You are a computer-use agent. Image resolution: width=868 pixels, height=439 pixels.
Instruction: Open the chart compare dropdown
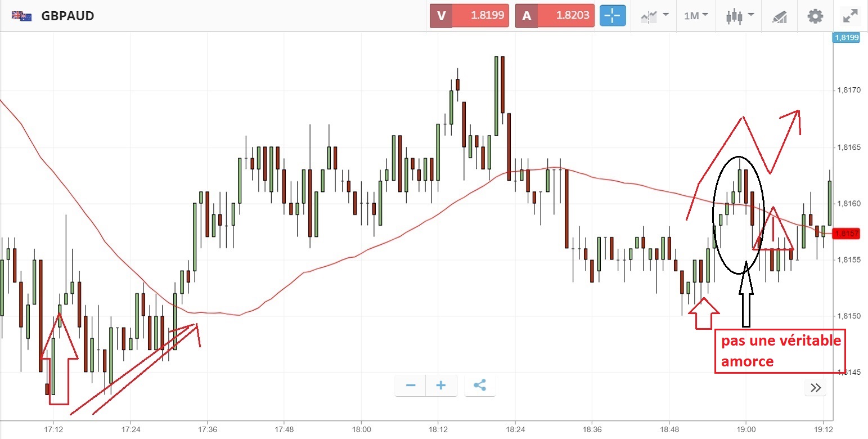point(654,16)
